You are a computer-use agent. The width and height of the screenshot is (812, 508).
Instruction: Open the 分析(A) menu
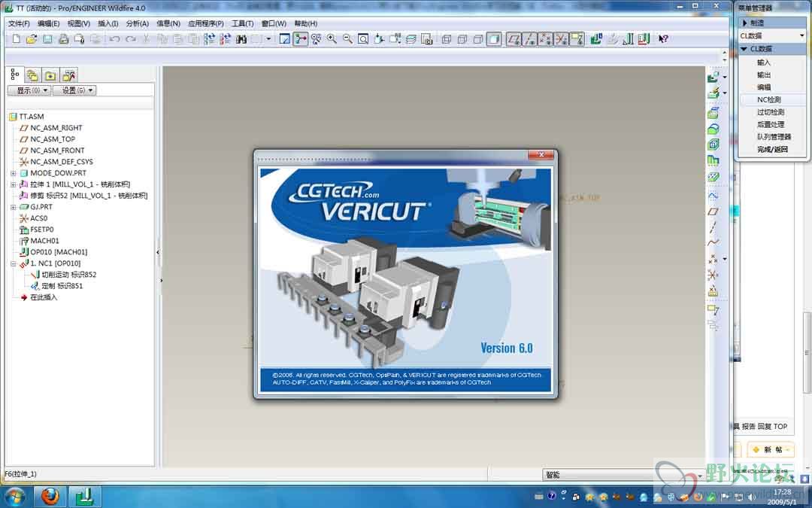(138, 23)
